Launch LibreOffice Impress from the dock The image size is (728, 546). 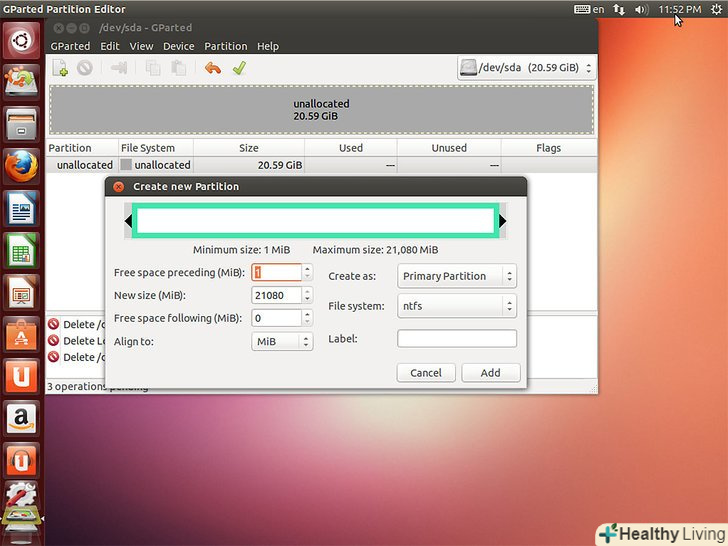click(21, 292)
